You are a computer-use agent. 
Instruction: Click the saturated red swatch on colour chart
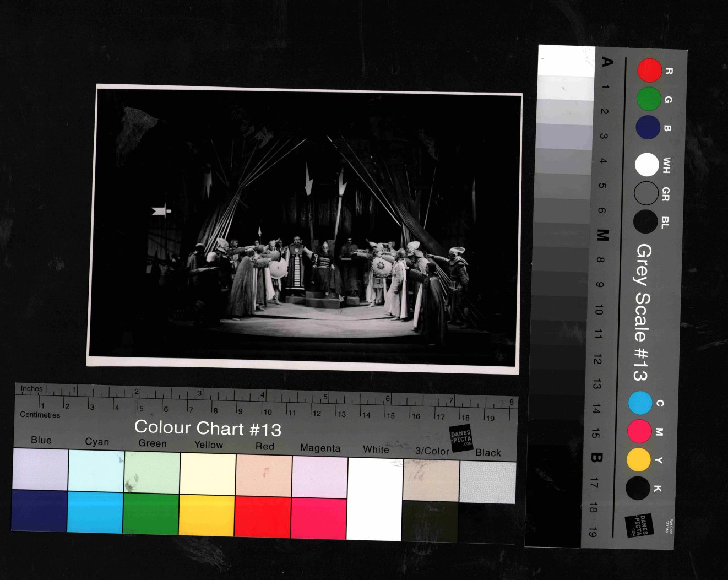pos(263,517)
